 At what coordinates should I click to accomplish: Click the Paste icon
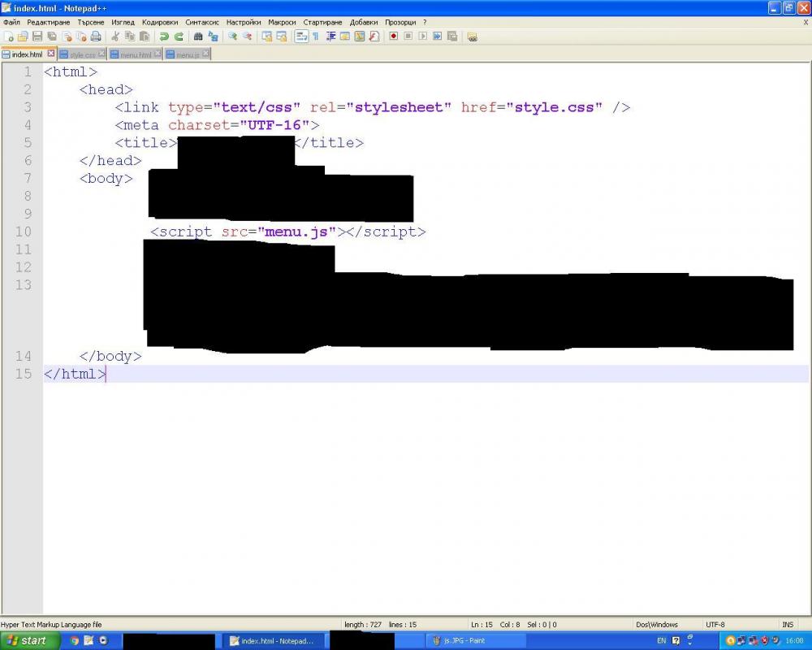tap(145, 37)
